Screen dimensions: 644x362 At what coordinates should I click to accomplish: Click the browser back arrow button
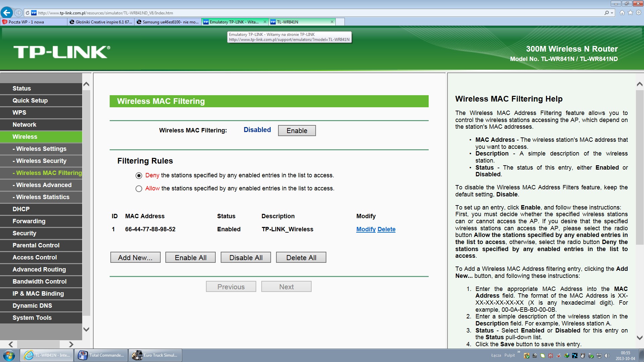pos(7,13)
